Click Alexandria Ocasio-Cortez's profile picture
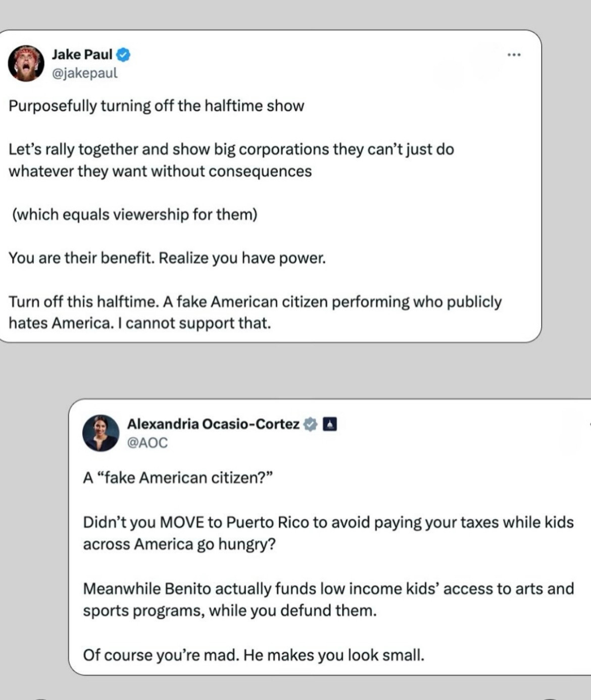 point(101,433)
